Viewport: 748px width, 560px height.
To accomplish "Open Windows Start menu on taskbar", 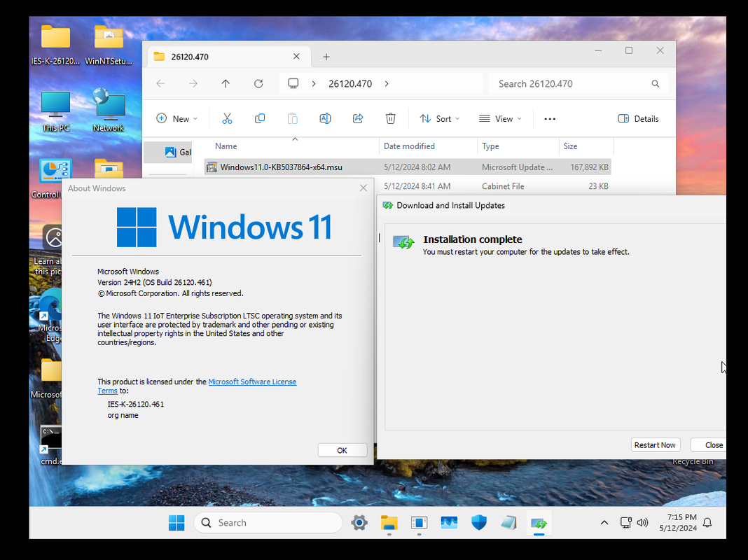I will (176, 523).
